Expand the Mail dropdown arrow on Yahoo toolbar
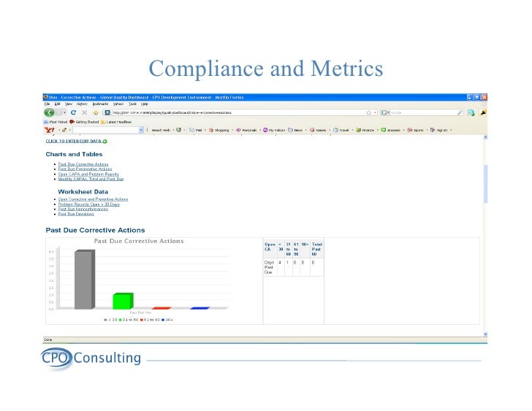The width and height of the screenshot is (532, 411). click(x=205, y=130)
